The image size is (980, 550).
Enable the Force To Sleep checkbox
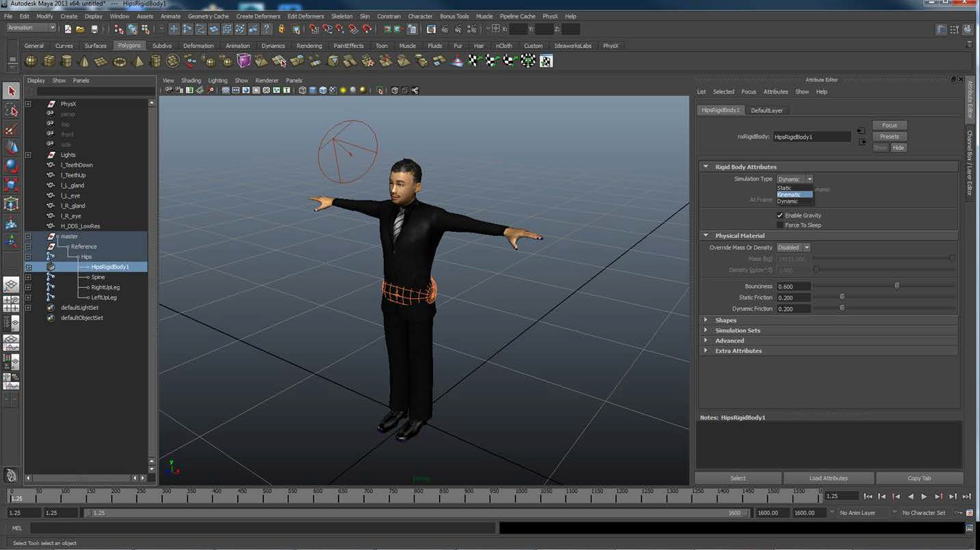780,225
